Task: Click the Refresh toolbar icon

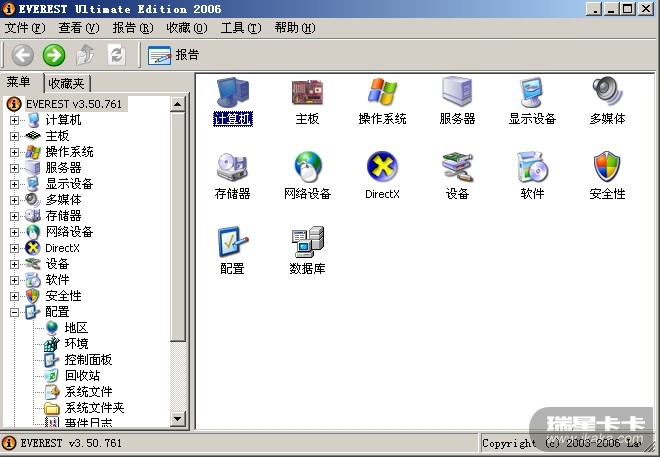Action: 116,55
